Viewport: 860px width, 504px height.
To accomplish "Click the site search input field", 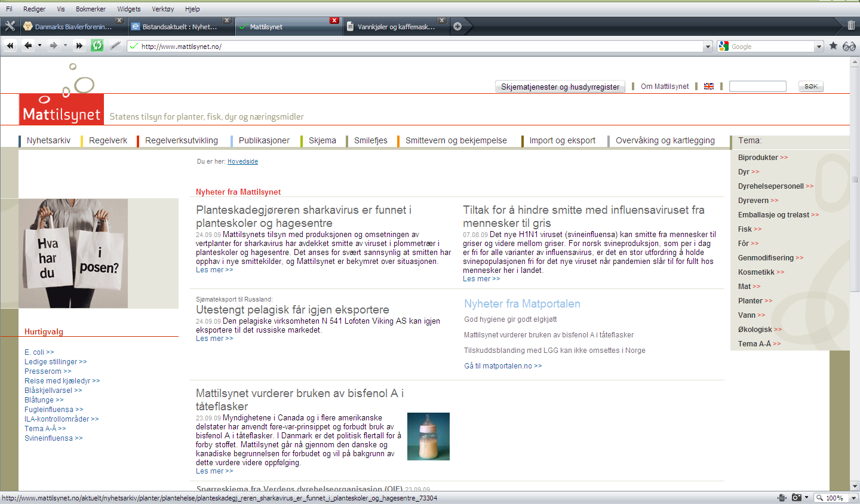I will pos(758,87).
